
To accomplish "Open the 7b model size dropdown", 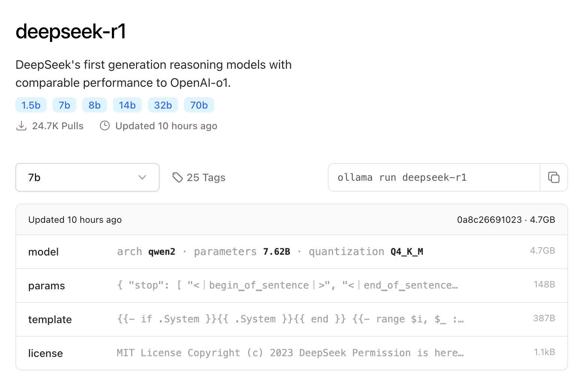I will click(x=87, y=177).
